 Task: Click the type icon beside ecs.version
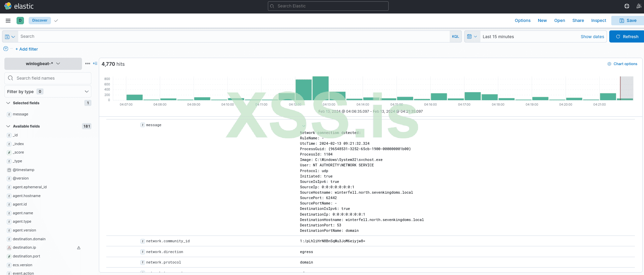pos(9,265)
